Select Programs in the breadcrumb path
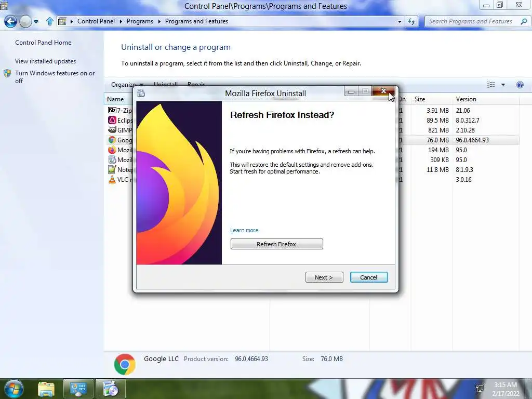Image resolution: width=532 pixels, height=399 pixels. (140, 21)
